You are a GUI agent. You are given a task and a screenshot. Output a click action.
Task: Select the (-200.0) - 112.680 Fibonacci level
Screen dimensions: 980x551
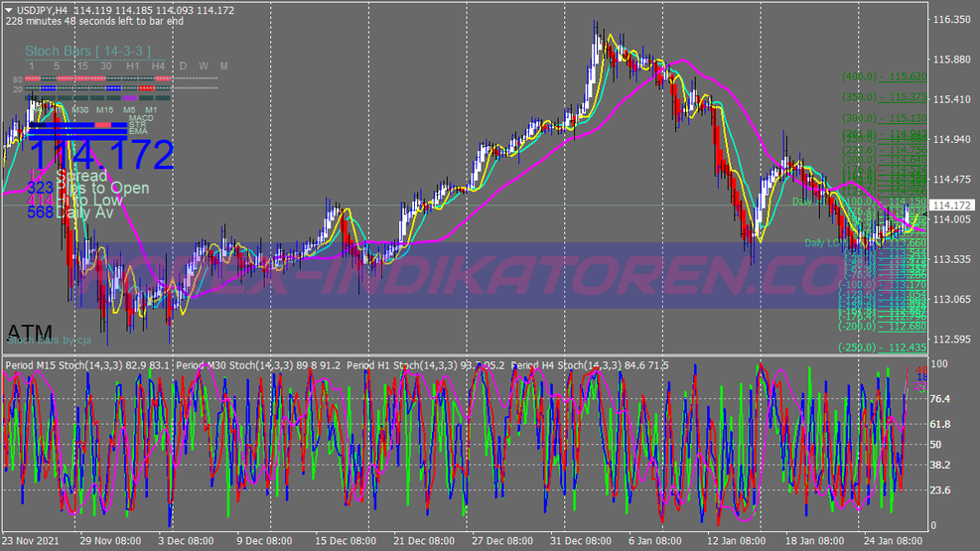coord(882,326)
